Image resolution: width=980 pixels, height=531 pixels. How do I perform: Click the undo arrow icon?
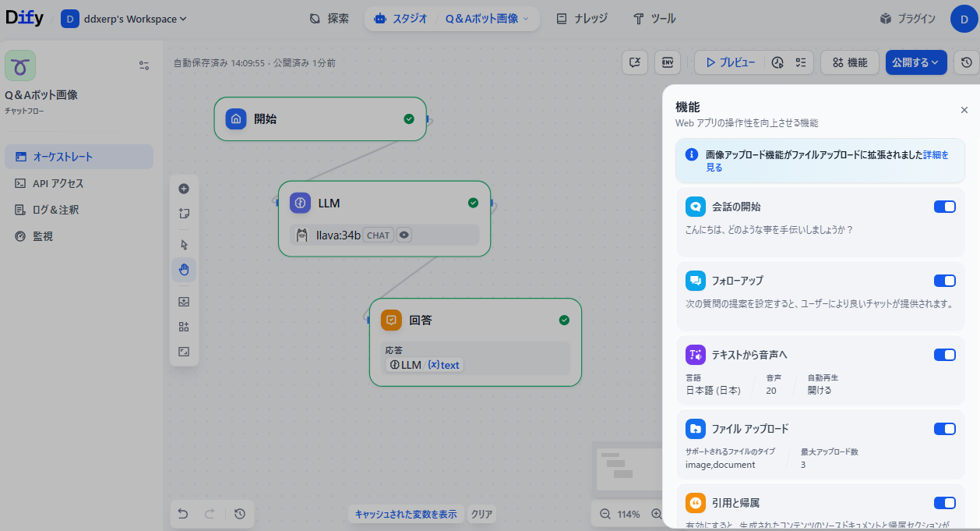click(183, 514)
